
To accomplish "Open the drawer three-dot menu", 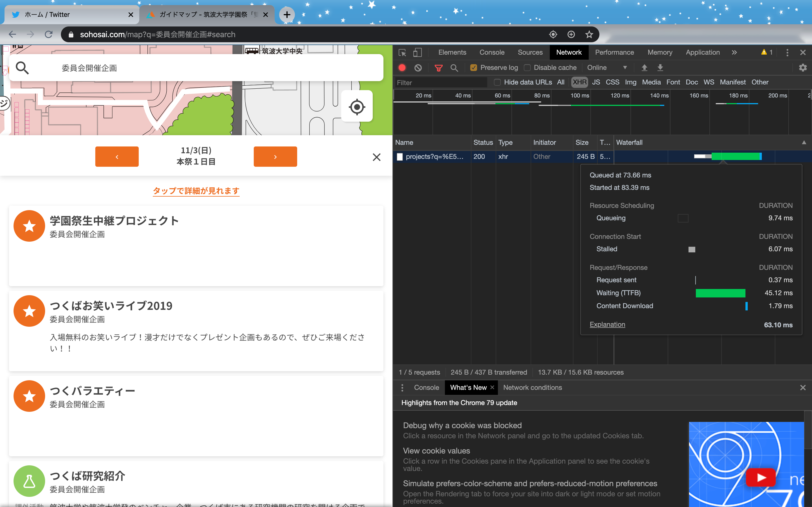I will pyautogui.click(x=402, y=388).
